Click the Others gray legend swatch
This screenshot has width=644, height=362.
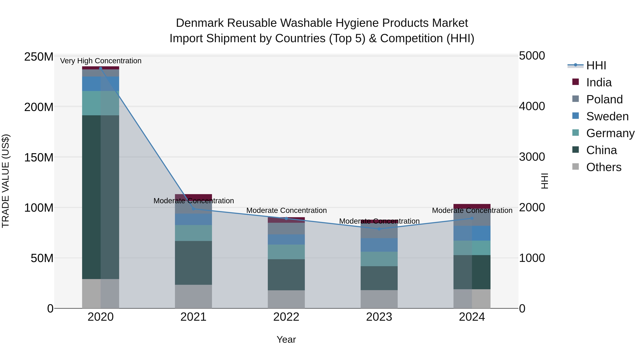575,166
